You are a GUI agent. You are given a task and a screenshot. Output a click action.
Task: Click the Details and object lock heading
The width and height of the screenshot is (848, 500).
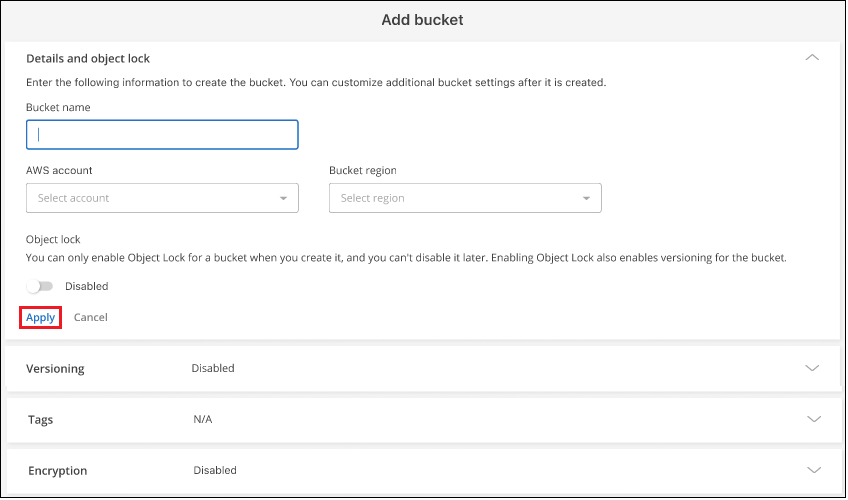pos(88,59)
